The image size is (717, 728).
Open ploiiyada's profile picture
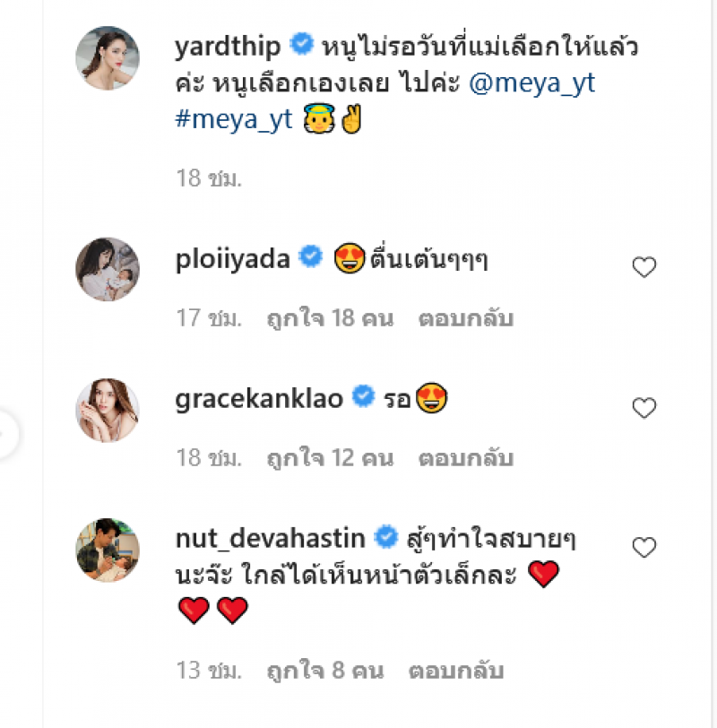coord(108,269)
